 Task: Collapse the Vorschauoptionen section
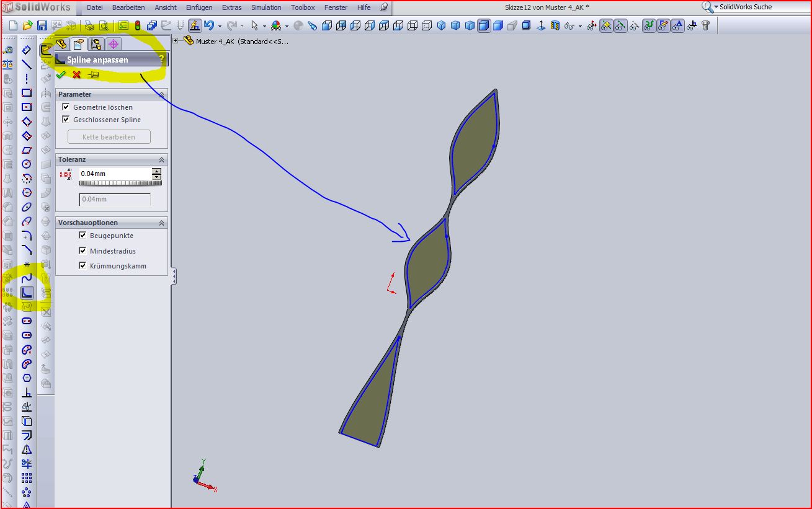point(162,223)
